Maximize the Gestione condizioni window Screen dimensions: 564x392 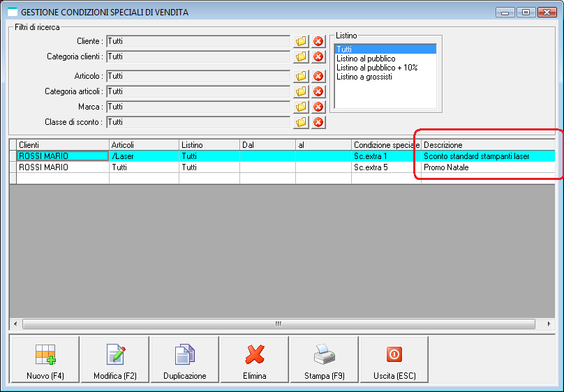click(x=526, y=13)
